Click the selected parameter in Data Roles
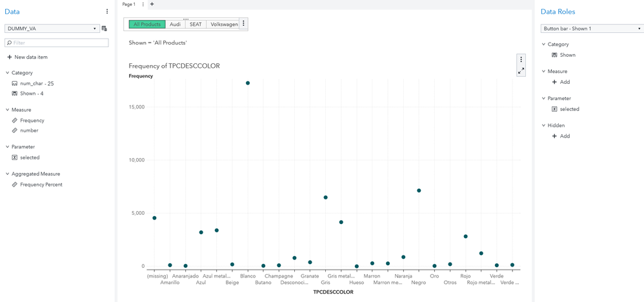The height and width of the screenshot is (302, 644). [565, 109]
